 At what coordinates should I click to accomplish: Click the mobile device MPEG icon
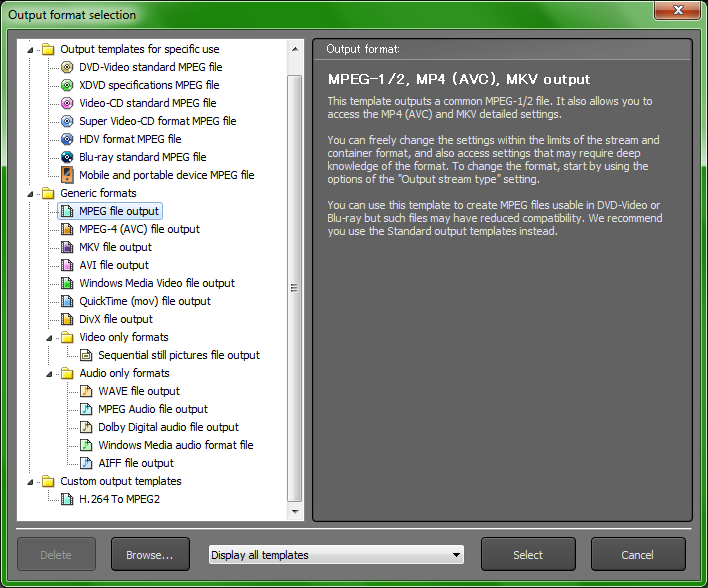tap(67, 175)
